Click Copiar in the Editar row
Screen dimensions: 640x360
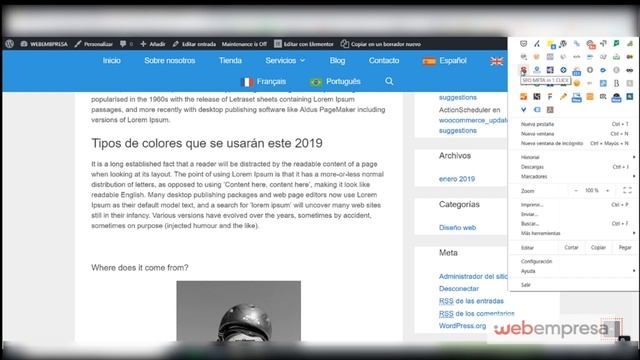(598, 247)
